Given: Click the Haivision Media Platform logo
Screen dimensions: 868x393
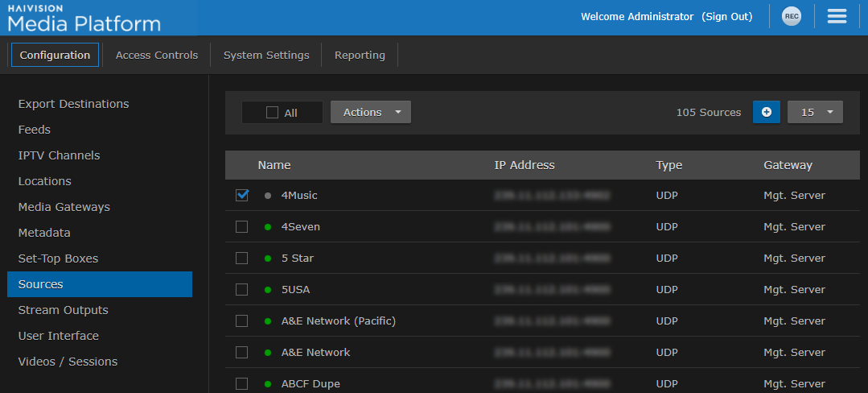Looking at the screenshot, I should coord(84,18).
